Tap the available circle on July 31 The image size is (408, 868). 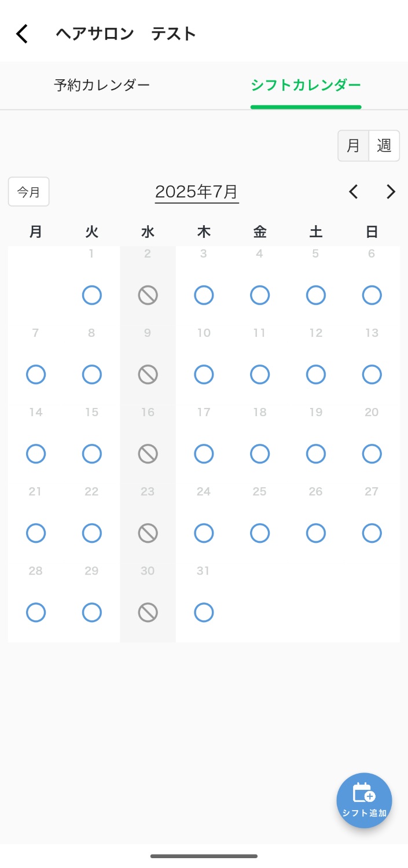204,612
